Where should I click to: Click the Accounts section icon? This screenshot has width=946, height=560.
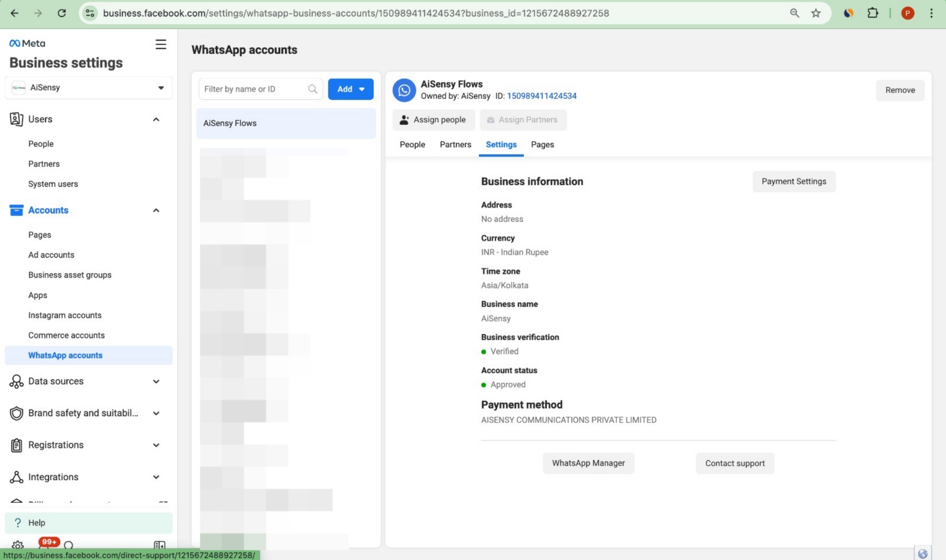tap(17, 210)
